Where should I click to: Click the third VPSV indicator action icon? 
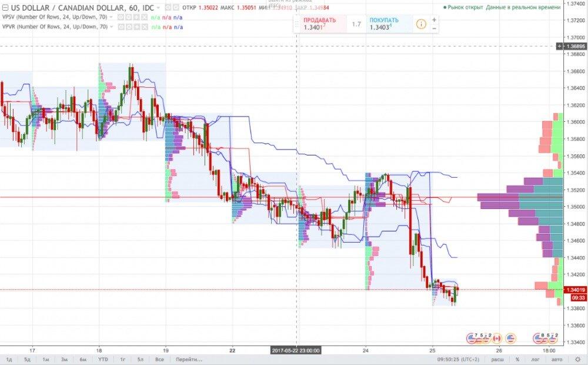[136, 17]
